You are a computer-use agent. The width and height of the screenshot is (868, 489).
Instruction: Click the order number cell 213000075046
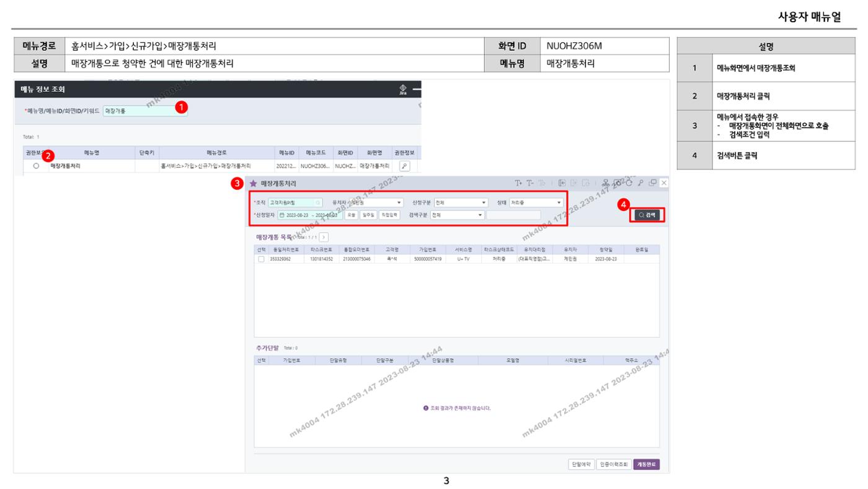click(357, 259)
